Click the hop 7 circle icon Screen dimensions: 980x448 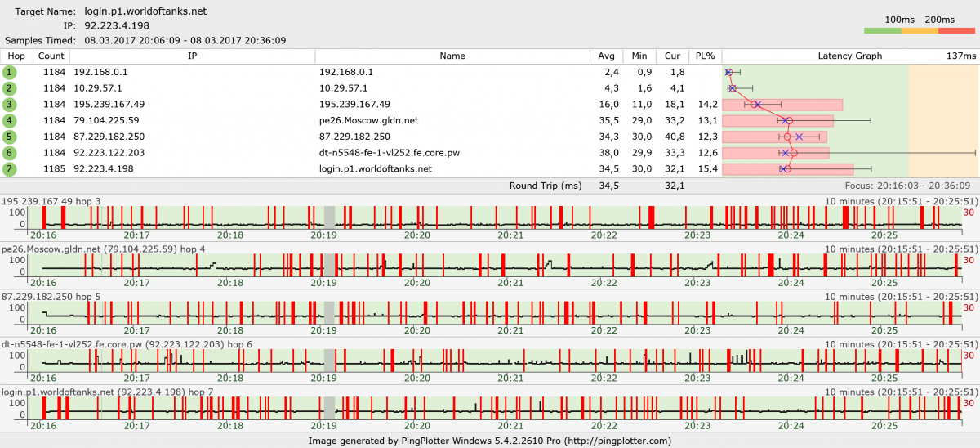9,169
